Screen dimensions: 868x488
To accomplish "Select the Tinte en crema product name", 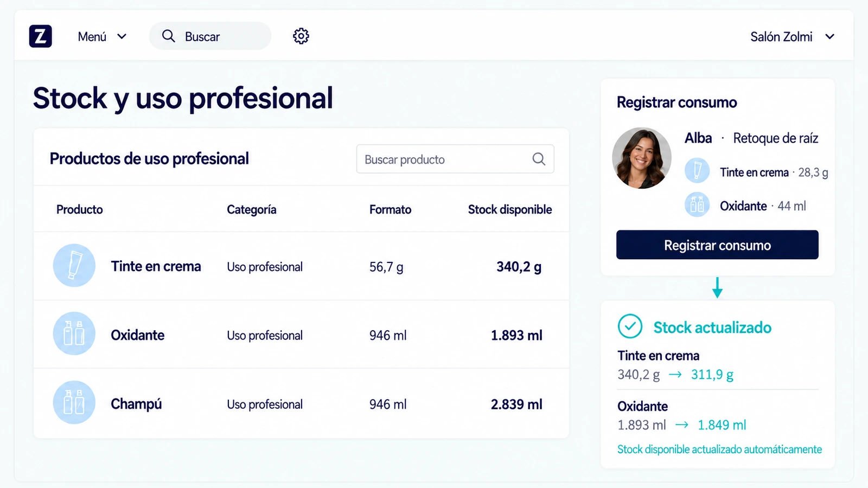I will (156, 266).
